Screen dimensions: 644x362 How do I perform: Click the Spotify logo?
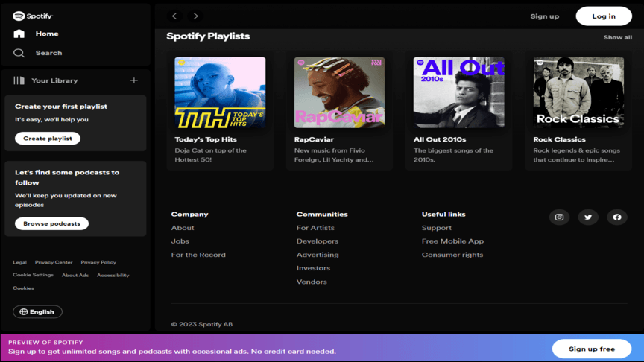click(33, 16)
